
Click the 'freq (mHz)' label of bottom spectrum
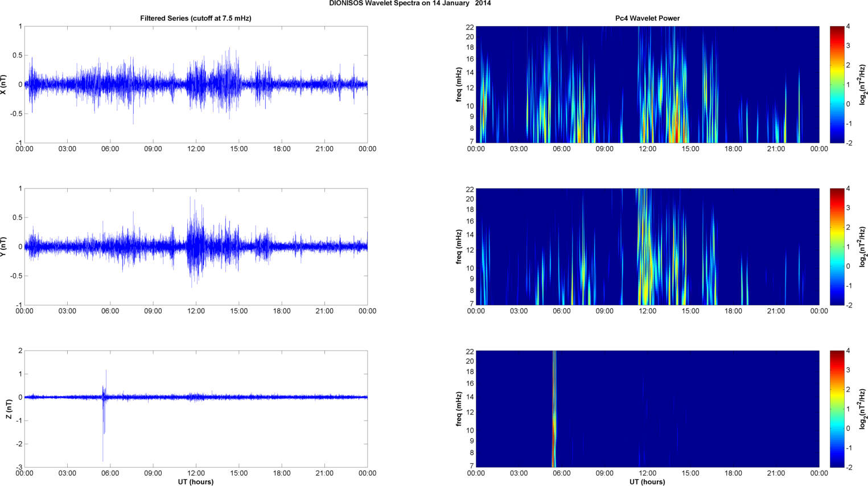pos(459,409)
